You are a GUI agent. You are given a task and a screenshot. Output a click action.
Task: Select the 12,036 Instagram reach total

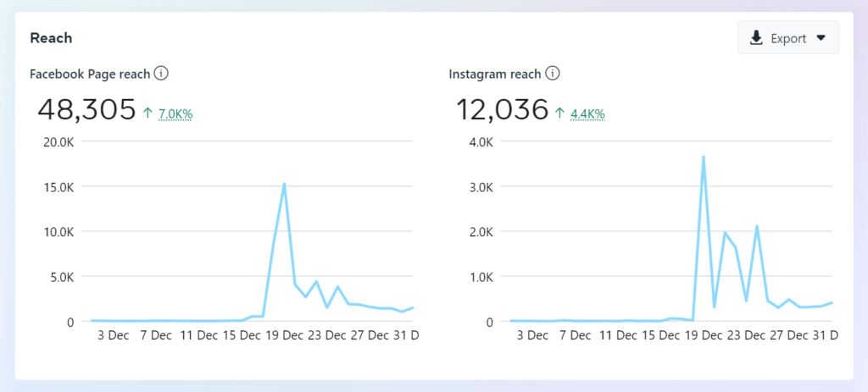tap(502, 109)
